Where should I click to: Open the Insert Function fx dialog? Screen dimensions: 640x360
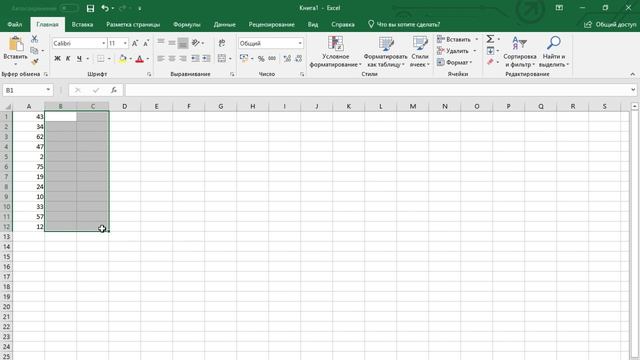click(114, 90)
